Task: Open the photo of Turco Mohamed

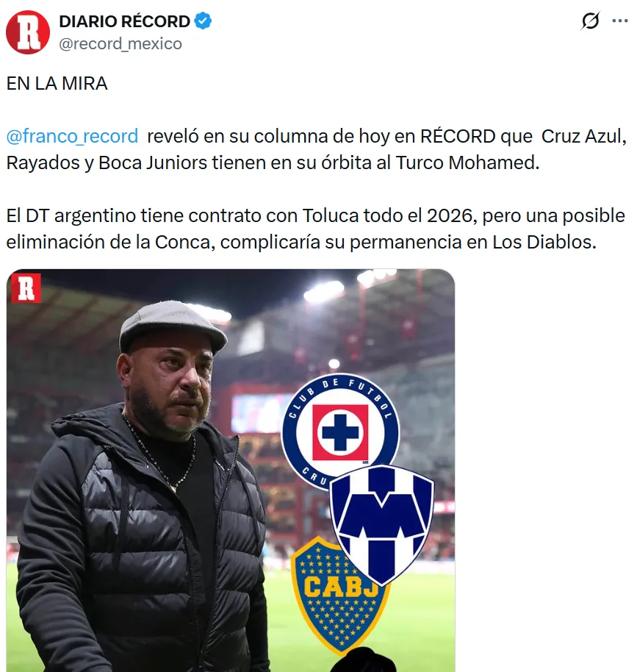Action: pyautogui.click(x=231, y=470)
